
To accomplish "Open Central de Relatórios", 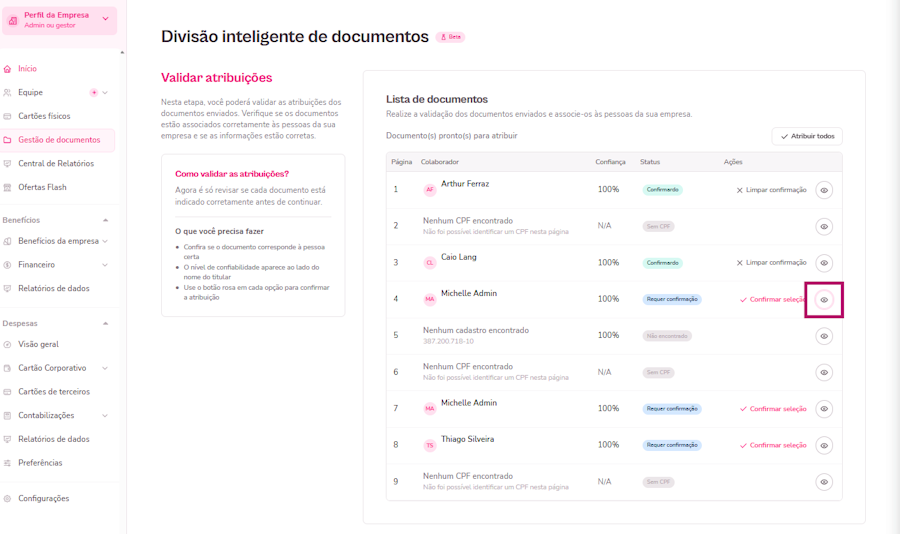I will point(56,164).
